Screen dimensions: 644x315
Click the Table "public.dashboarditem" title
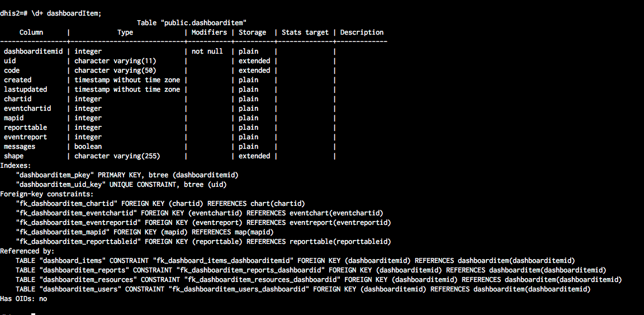tap(192, 23)
